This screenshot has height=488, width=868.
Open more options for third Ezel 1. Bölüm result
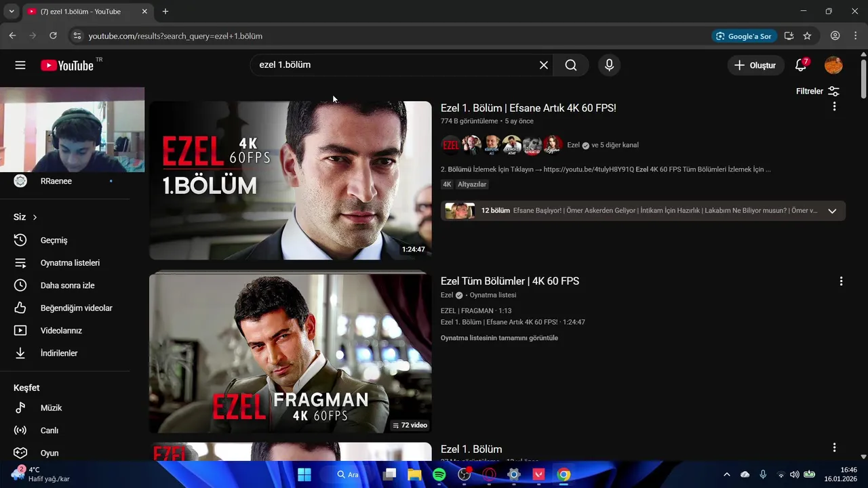click(834, 447)
